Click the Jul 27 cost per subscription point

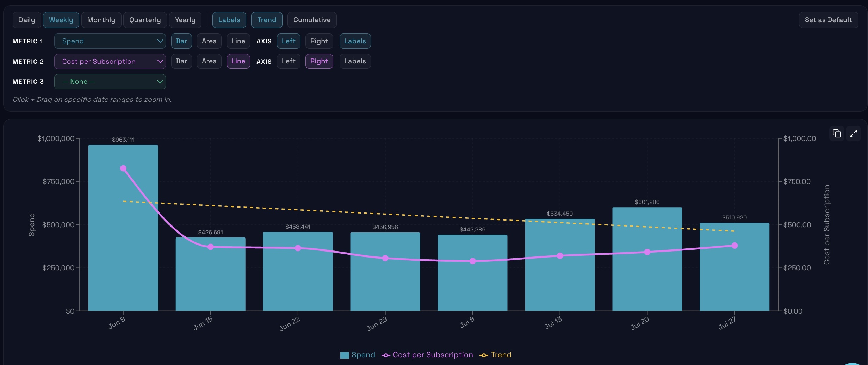tap(734, 246)
